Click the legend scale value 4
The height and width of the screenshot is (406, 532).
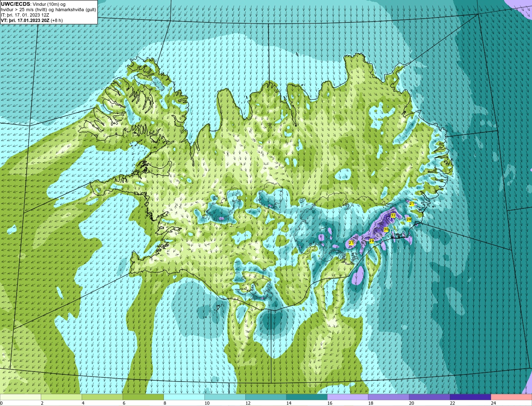83,403
